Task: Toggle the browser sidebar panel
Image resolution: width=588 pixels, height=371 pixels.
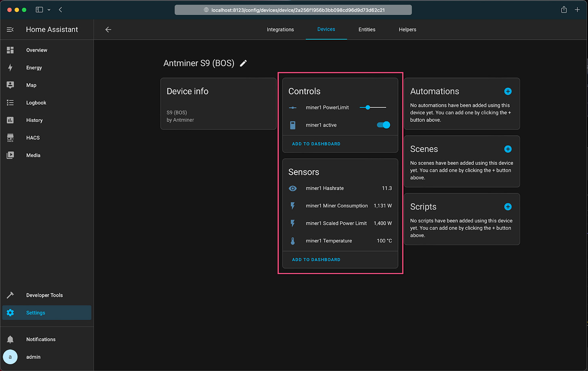Action: point(39,10)
